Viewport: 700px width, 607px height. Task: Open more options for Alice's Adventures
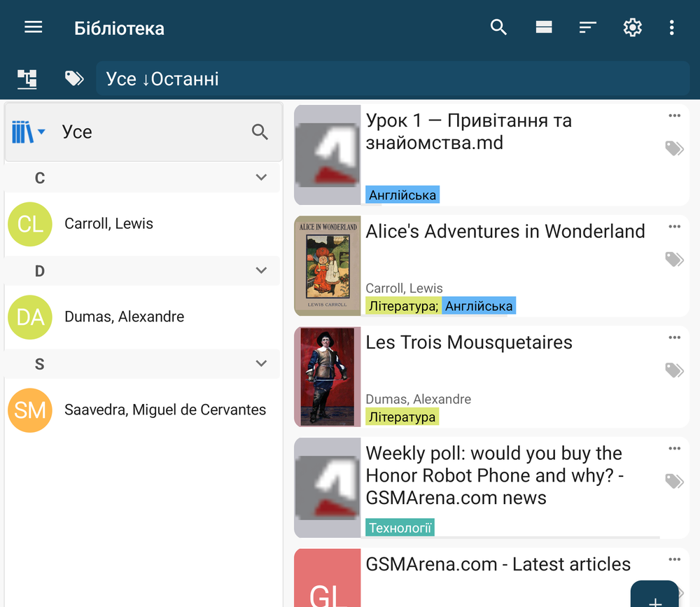(x=675, y=226)
